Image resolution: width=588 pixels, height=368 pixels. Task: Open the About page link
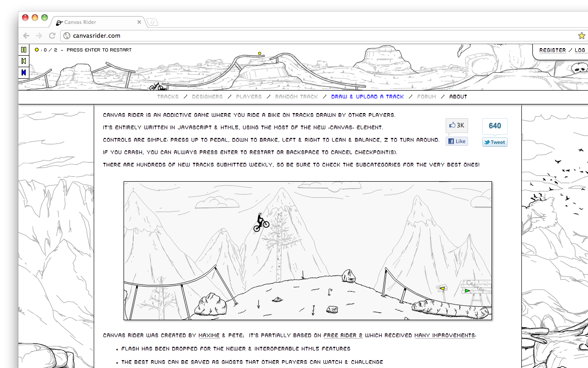458,97
